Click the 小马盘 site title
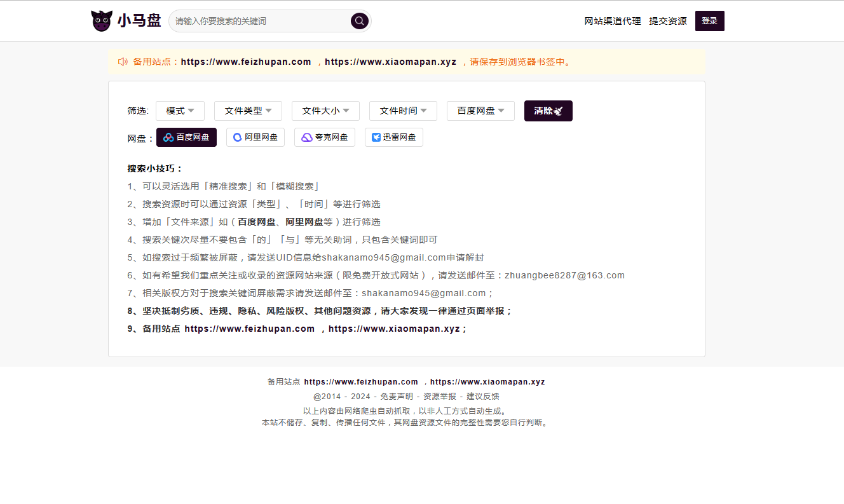The width and height of the screenshot is (844, 504). click(139, 21)
